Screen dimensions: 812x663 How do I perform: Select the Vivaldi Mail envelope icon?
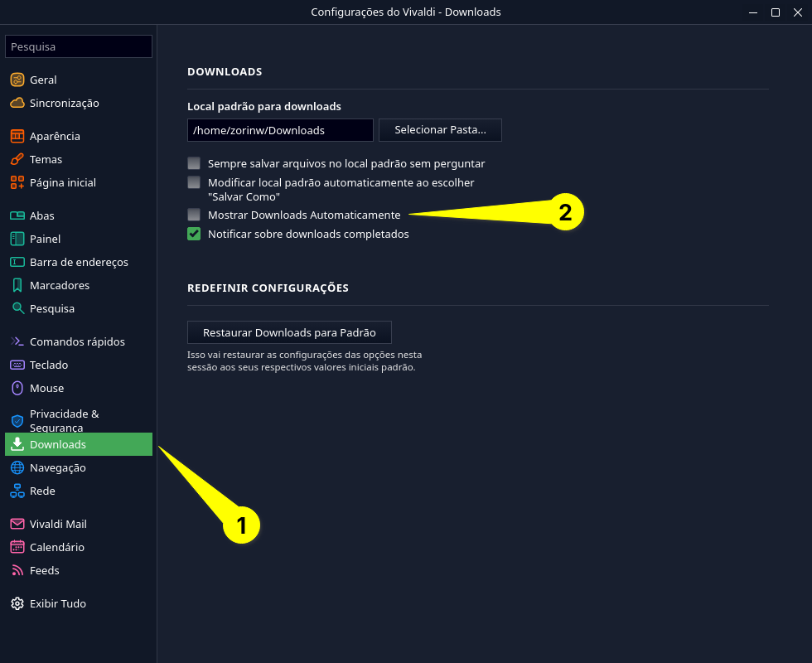pos(17,524)
